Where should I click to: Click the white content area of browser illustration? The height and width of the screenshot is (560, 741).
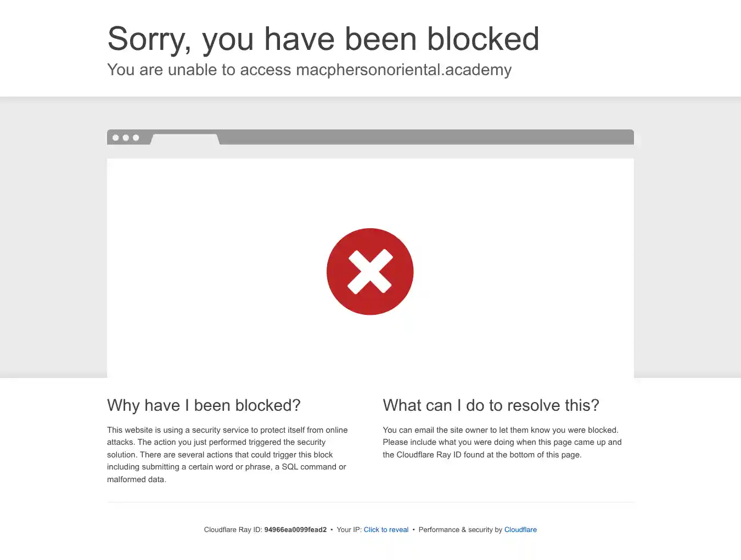[x=370, y=268]
